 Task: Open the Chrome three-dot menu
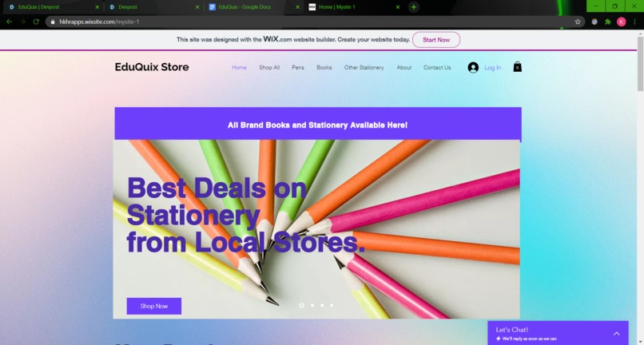(634, 22)
